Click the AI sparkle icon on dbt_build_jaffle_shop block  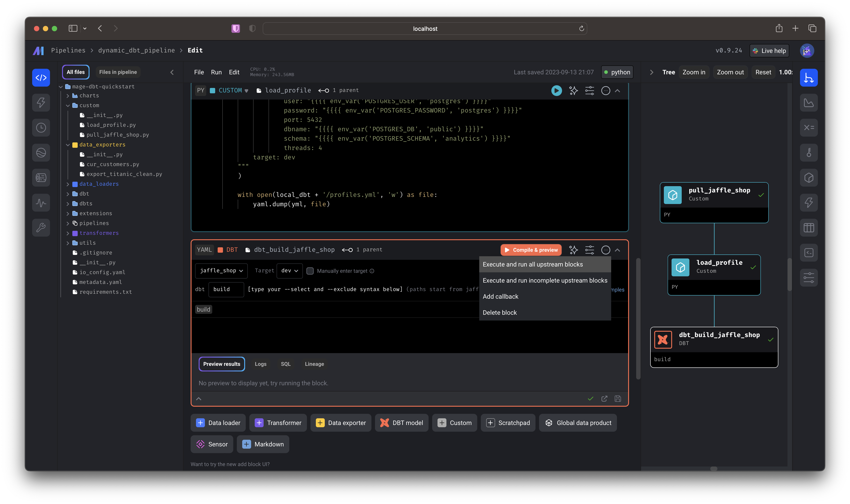pos(573,250)
